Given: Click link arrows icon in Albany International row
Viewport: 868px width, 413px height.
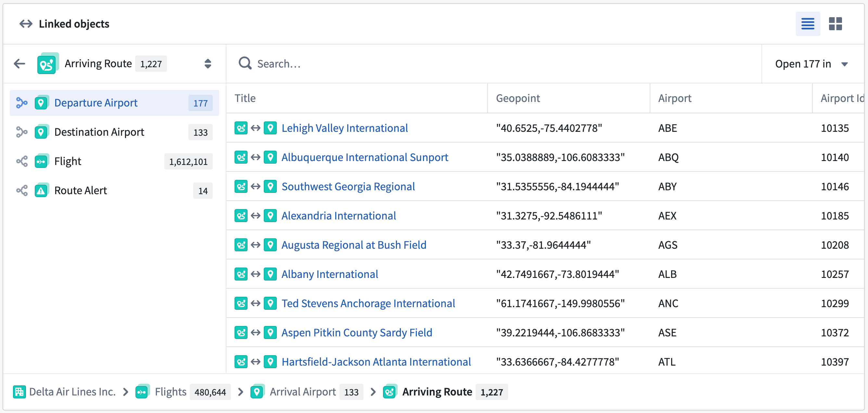Looking at the screenshot, I should click(256, 274).
